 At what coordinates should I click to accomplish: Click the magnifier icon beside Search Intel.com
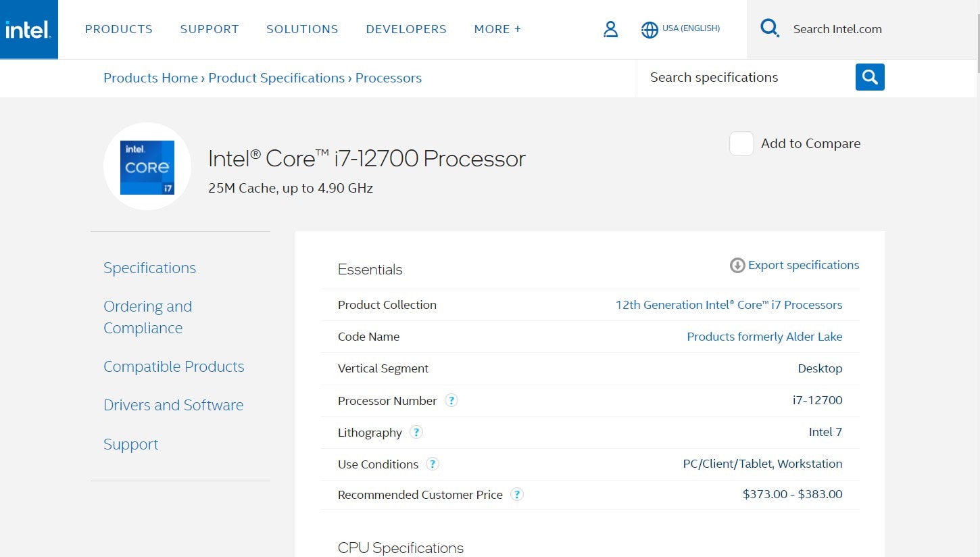click(769, 28)
